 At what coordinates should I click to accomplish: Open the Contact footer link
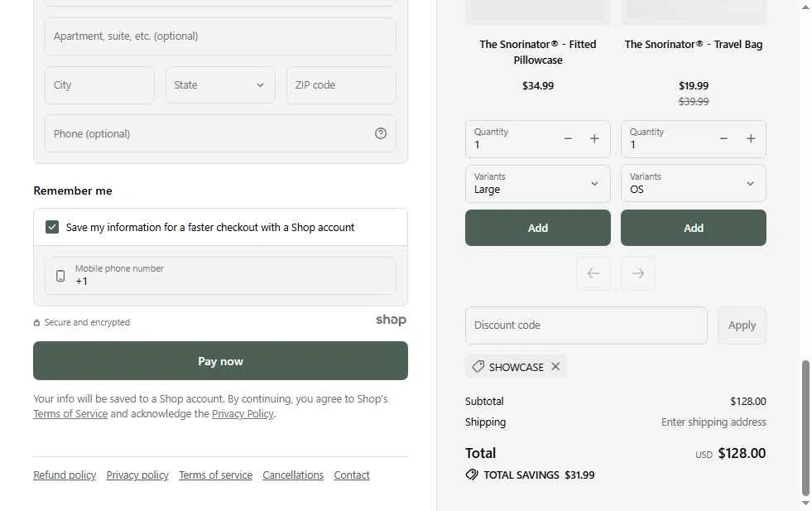pyautogui.click(x=352, y=475)
